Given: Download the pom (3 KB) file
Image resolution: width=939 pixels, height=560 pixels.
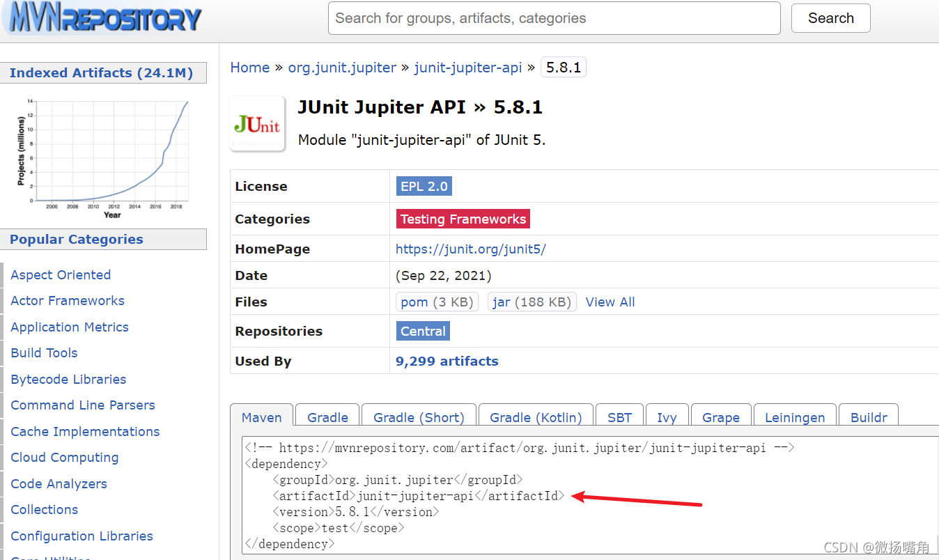Looking at the screenshot, I should pyautogui.click(x=437, y=302).
